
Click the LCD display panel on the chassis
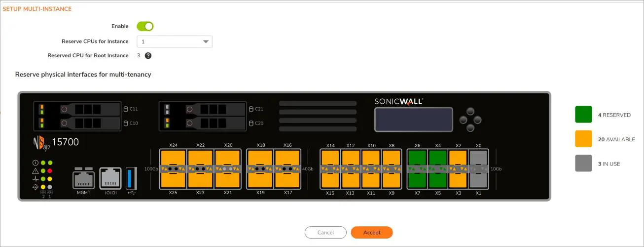[x=413, y=120]
